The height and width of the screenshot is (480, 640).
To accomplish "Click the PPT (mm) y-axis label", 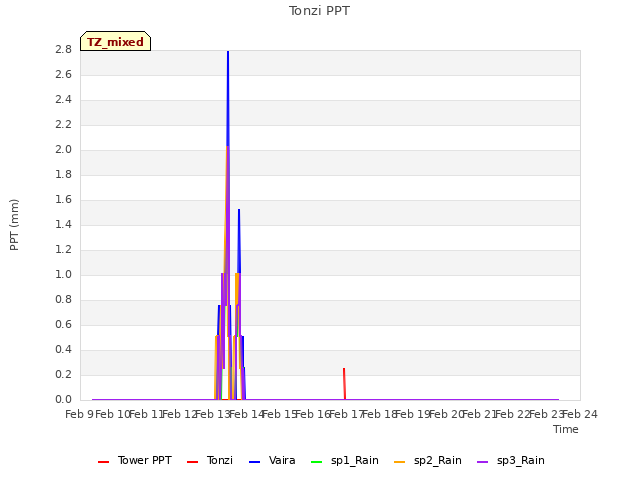I will pos(14,225).
